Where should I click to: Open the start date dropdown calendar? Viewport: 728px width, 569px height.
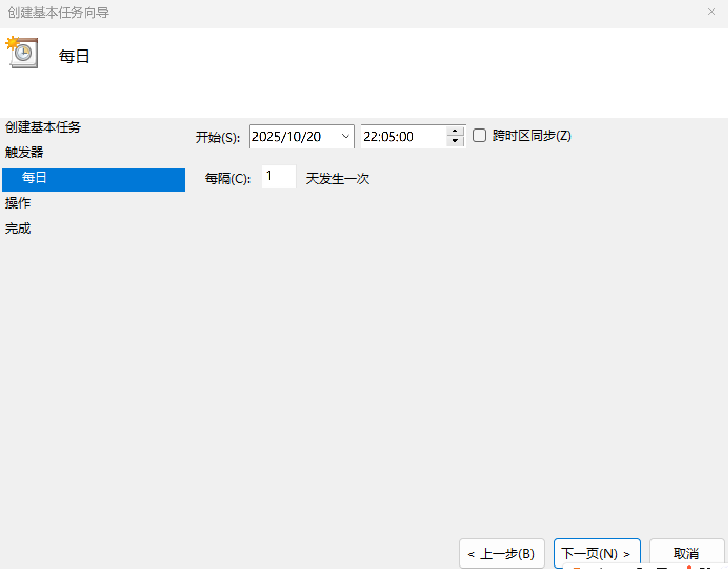click(346, 137)
